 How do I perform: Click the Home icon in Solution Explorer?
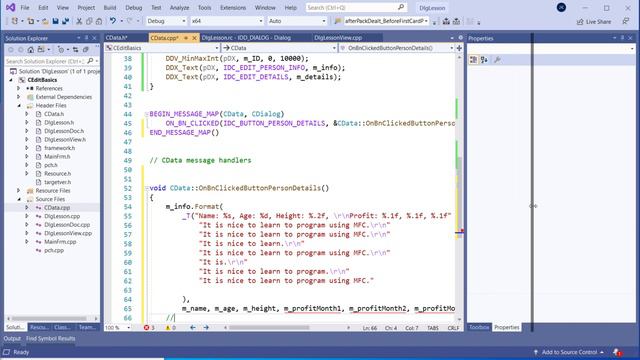coord(31,49)
